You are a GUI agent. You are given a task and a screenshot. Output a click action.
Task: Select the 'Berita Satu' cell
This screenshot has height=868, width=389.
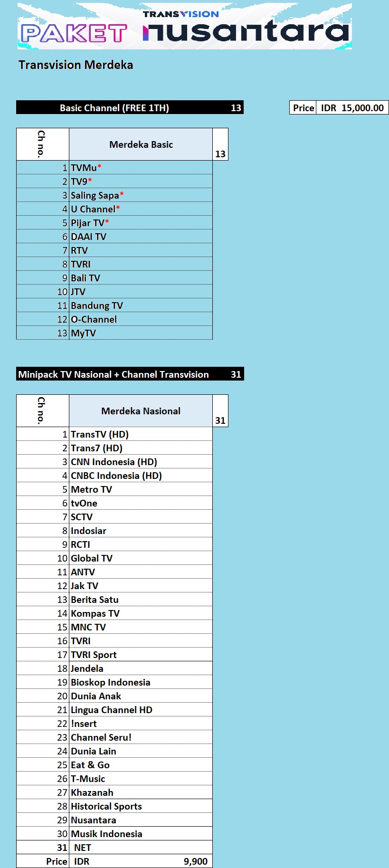(141, 599)
